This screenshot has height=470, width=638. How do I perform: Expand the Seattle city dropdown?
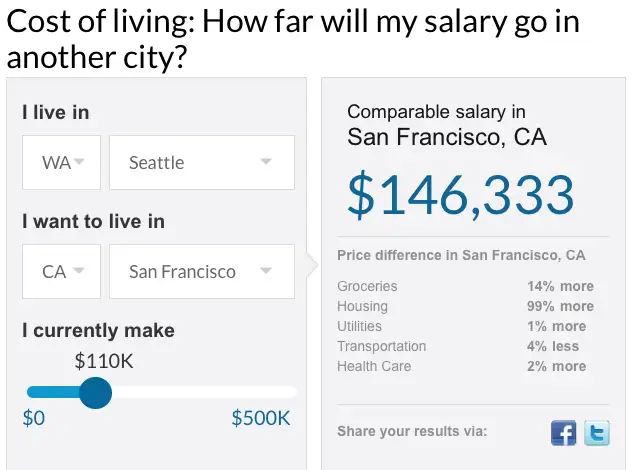[x=202, y=162]
